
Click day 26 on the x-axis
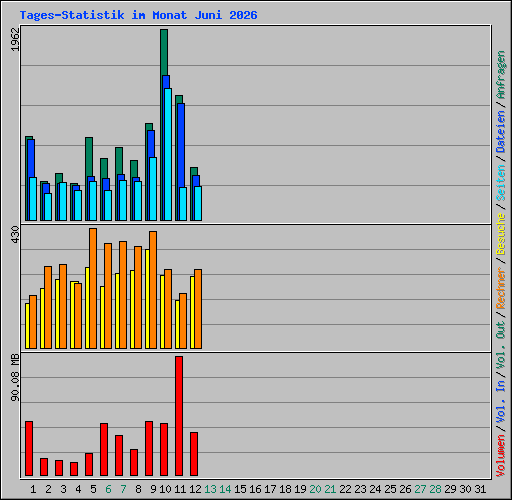point(405,489)
